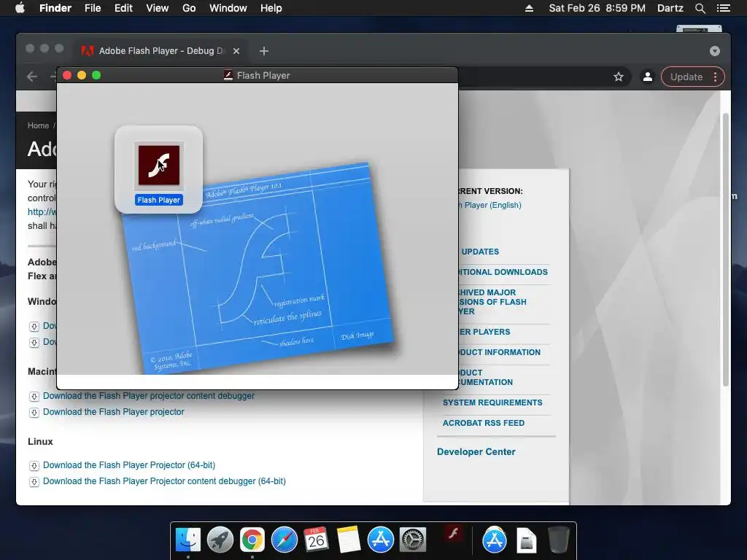Open the View menu

point(158,8)
